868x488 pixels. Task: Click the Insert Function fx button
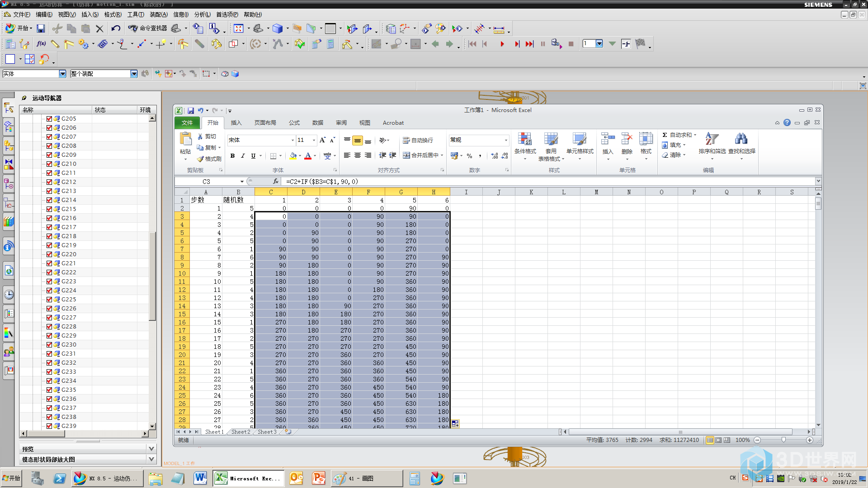point(276,181)
